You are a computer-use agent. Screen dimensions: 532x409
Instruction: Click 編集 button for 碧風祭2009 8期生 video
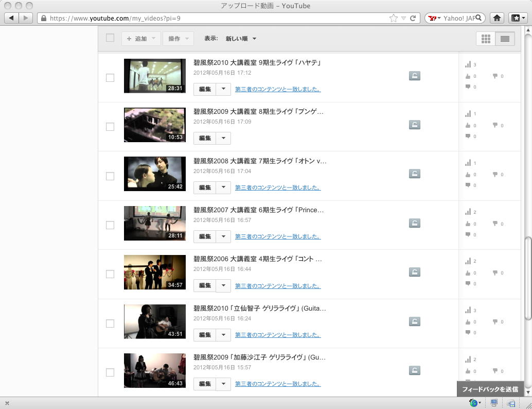[x=205, y=138]
